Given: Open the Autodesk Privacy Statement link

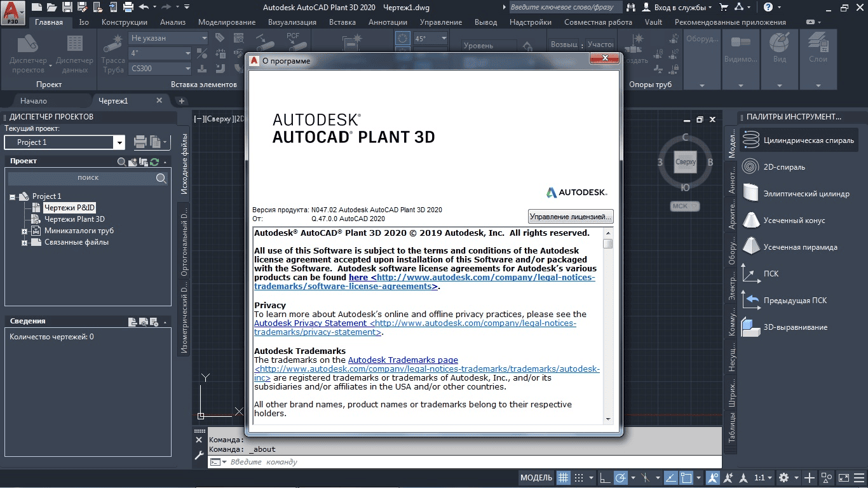Looking at the screenshot, I should [x=415, y=328].
